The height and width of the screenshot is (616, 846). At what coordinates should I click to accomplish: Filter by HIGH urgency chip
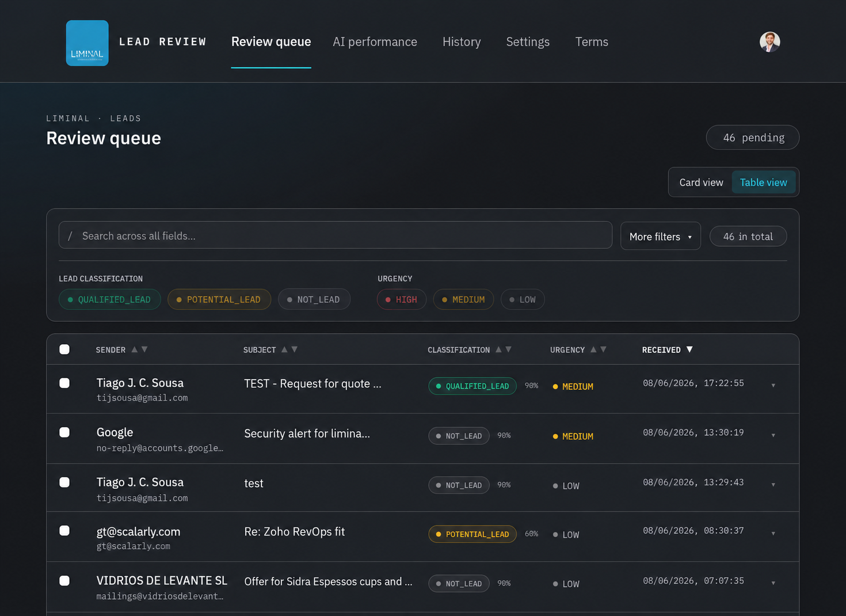click(401, 299)
